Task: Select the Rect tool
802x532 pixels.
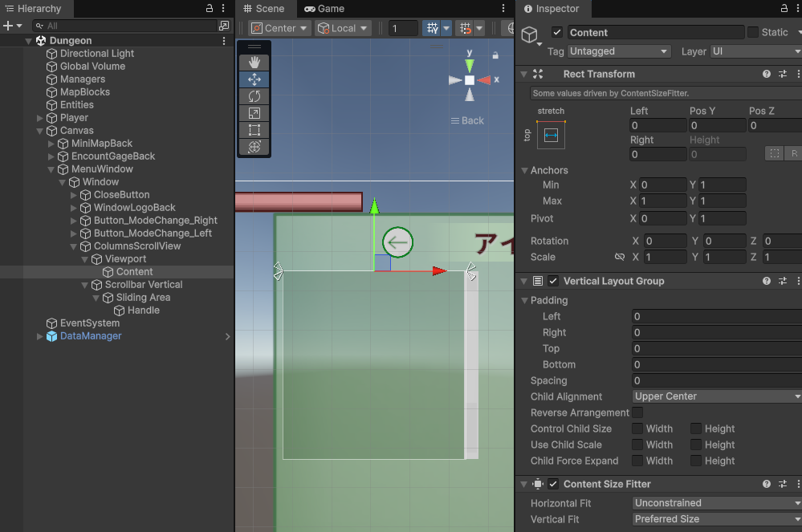Action: [254, 130]
